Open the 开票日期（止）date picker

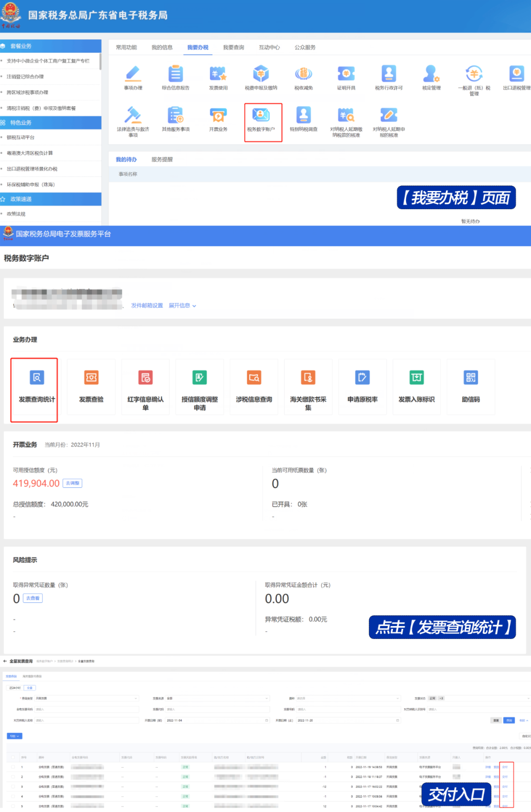point(349,720)
